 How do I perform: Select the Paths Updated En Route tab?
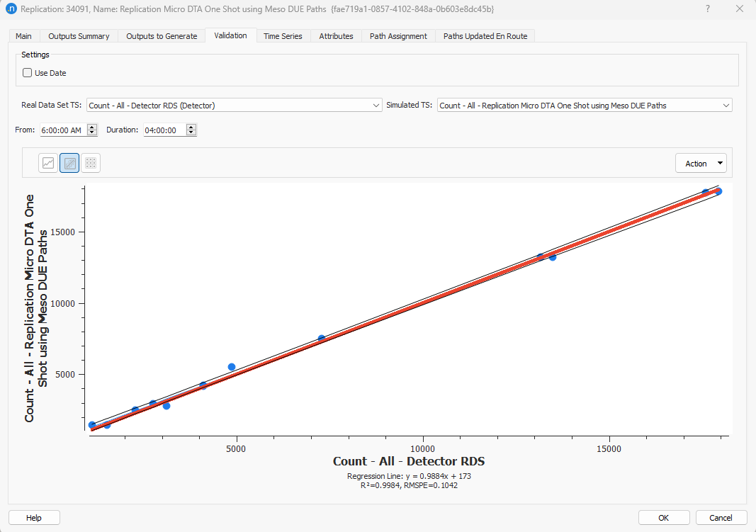point(485,35)
